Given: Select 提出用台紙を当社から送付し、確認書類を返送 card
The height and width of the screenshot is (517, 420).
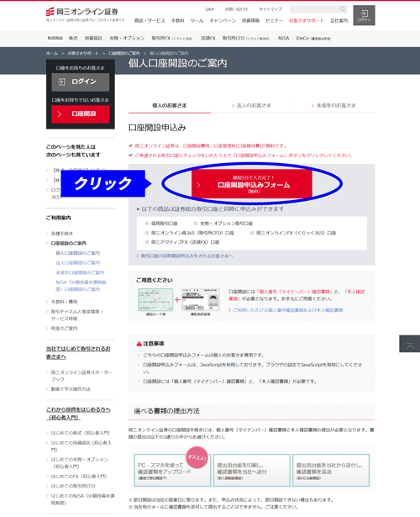Looking at the screenshot, I should coord(331,470).
